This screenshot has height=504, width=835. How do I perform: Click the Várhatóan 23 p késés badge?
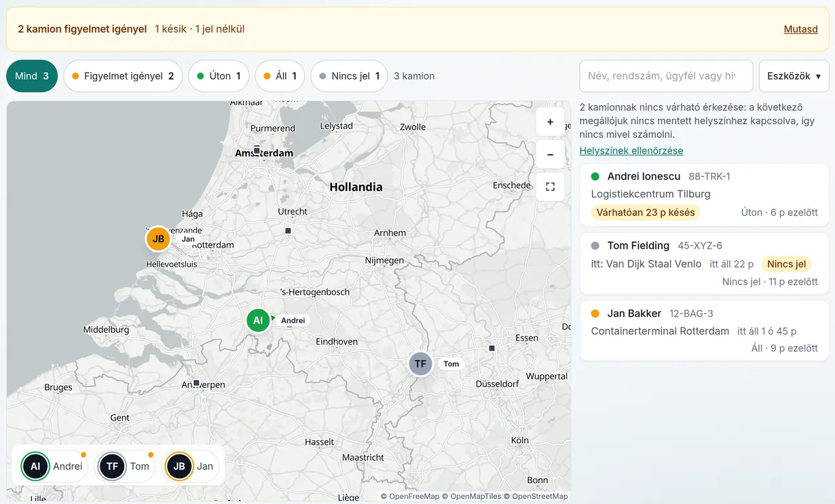pos(646,212)
